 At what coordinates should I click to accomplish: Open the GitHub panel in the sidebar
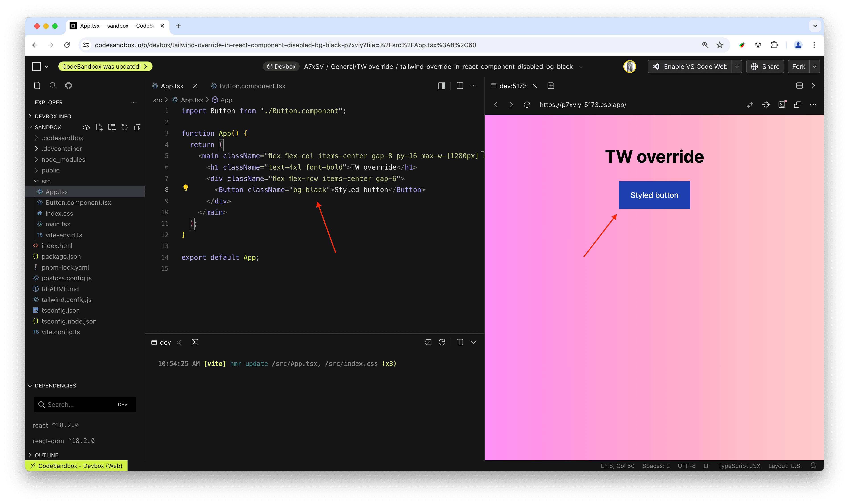[68, 86]
